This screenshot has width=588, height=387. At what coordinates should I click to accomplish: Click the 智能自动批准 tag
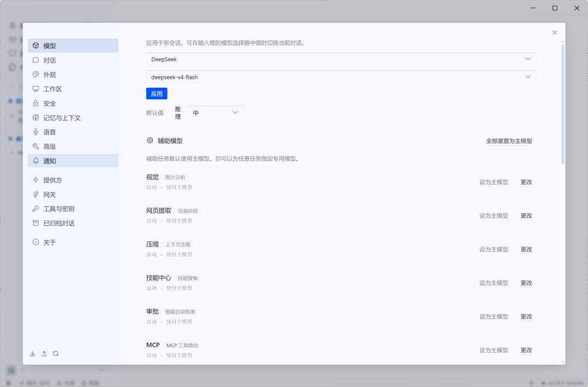click(x=180, y=312)
